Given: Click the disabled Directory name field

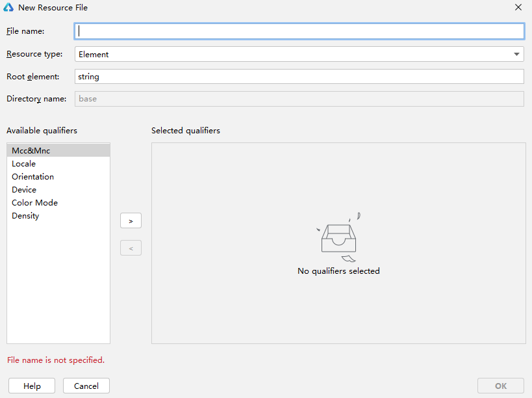Looking at the screenshot, I should [299, 99].
